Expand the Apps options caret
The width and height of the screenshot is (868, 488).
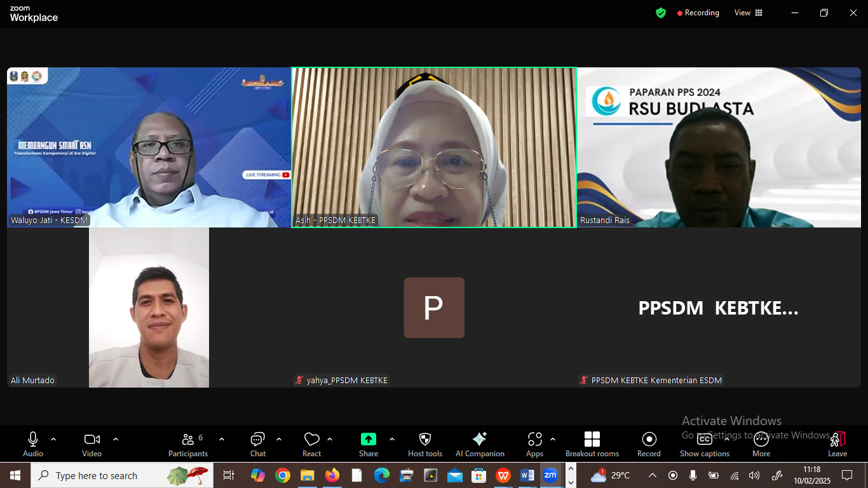click(553, 439)
